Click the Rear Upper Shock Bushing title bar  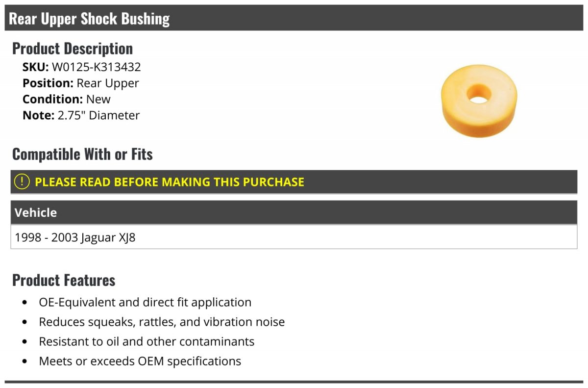click(x=89, y=19)
